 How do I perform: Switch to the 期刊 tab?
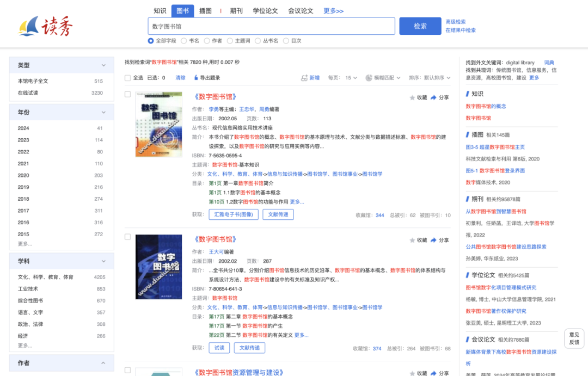click(236, 10)
